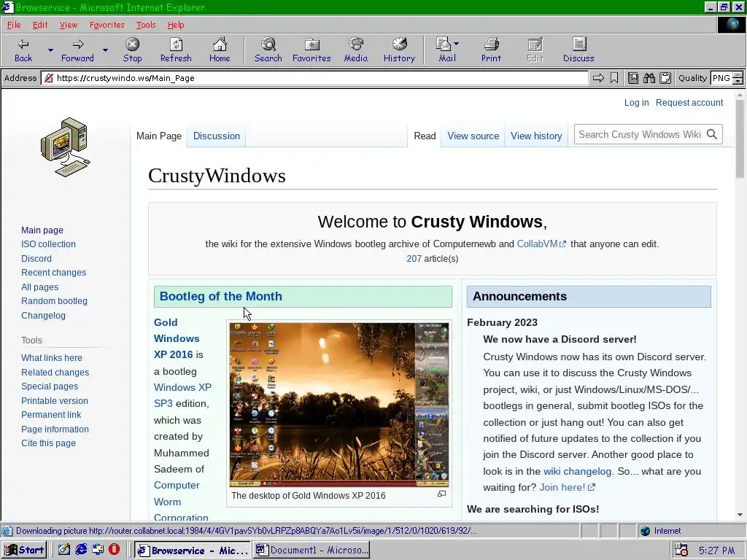Click the tray icon beside the clock

[x=682, y=550]
